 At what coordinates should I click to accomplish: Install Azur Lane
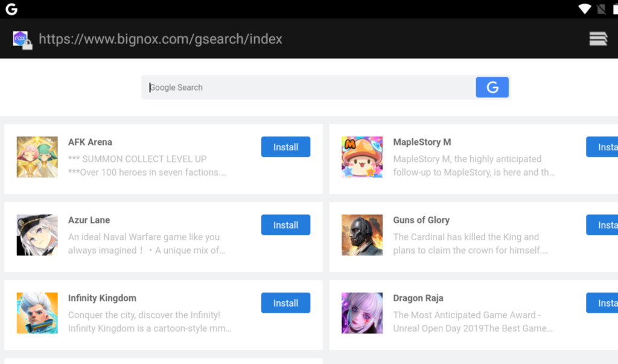tap(285, 225)
